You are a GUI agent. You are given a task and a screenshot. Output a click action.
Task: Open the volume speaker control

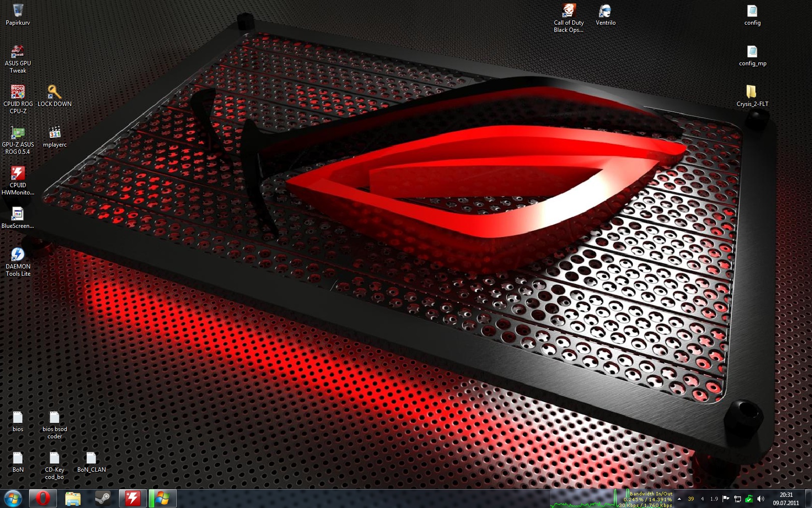click(761, 499)
